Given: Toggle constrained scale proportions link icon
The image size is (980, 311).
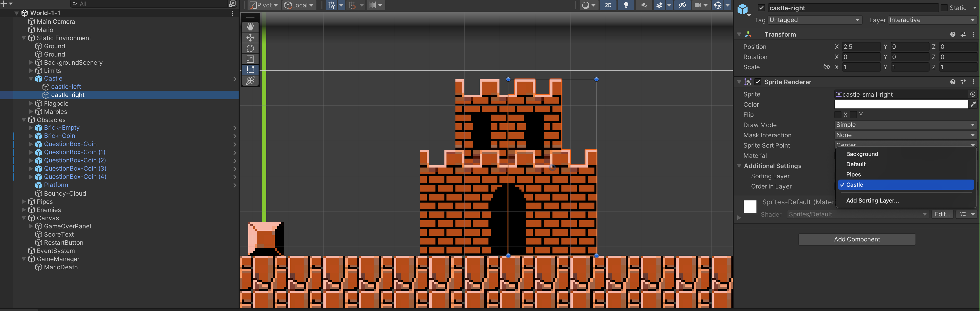Looking at the screenshot, I should tap(826, 67).
